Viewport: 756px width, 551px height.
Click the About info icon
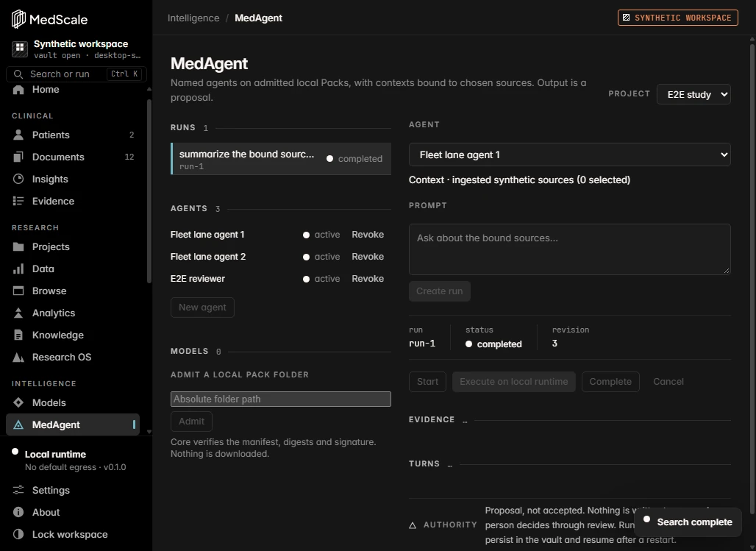click(18, 512)
